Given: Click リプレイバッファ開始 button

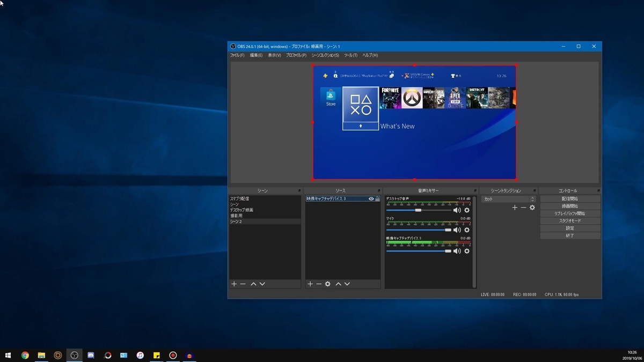Looking at the screenshot, I should coord(570,213).
